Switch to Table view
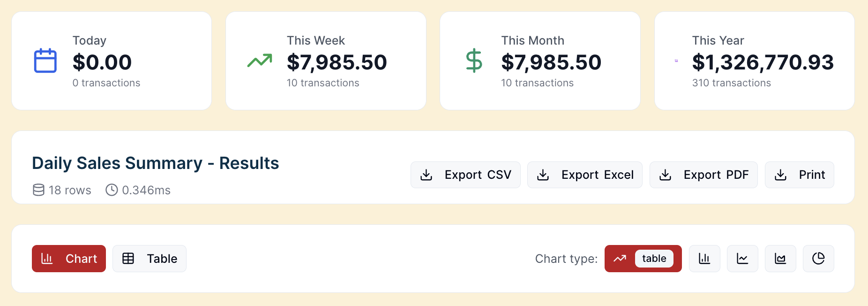 coord(150,259)
